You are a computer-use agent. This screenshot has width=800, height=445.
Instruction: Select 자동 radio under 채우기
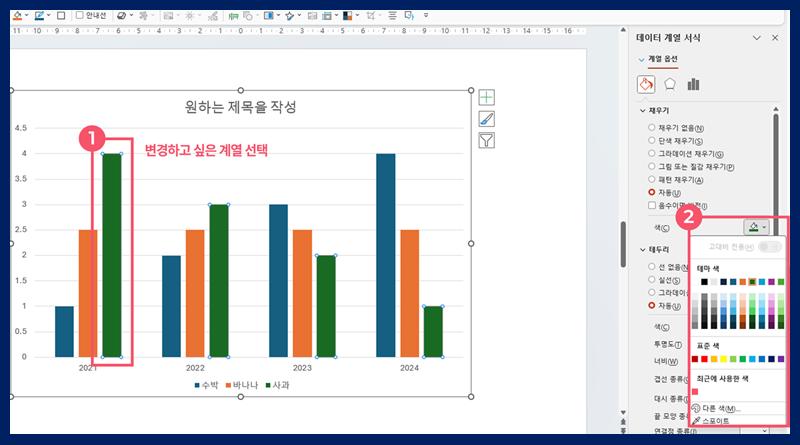[x=652, y=192]
